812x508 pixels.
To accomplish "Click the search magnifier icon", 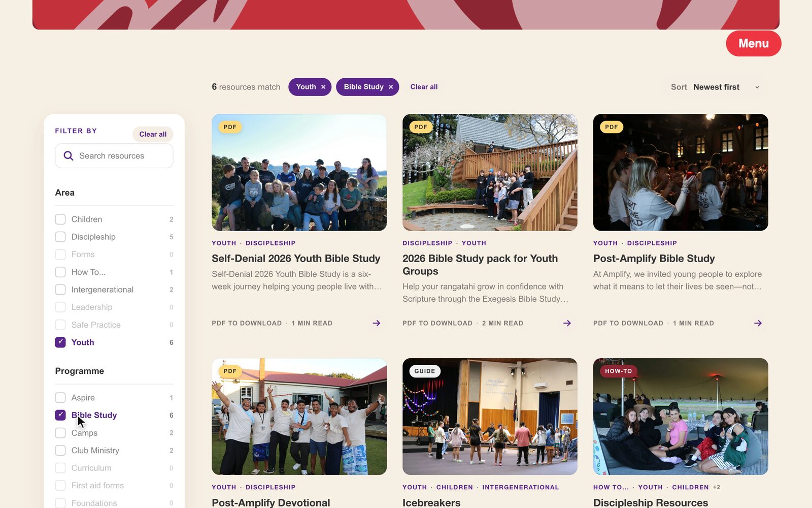I will click(x=69, y=156).
